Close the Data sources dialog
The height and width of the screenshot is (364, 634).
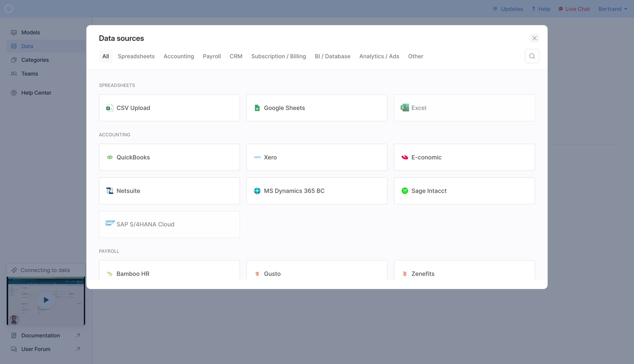(534, 38)
